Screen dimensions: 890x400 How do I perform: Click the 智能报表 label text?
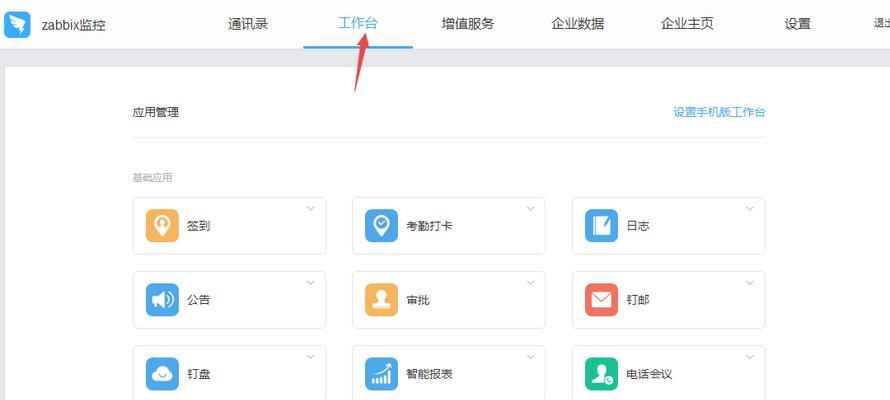(430, 374)
